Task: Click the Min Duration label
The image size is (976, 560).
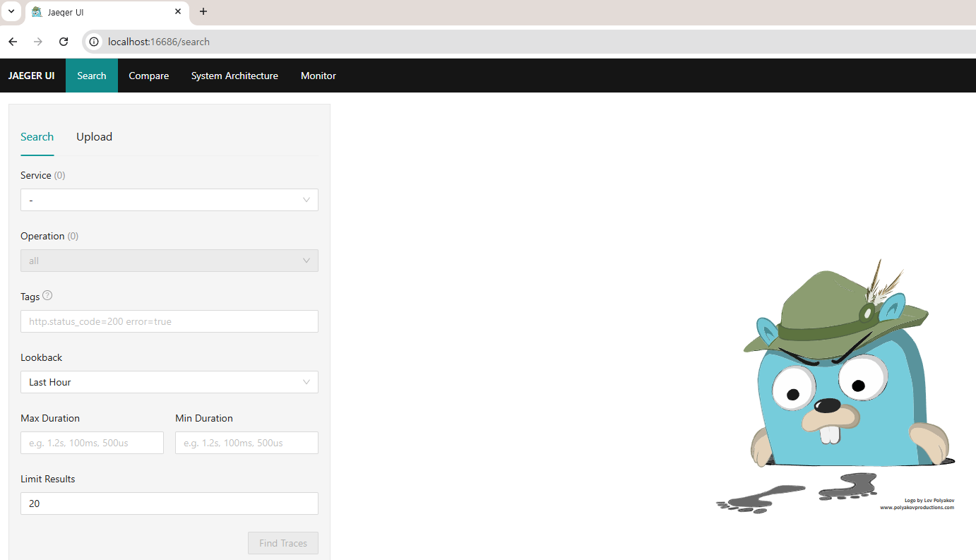Action: pyautogui.click(x=204, y=418)
